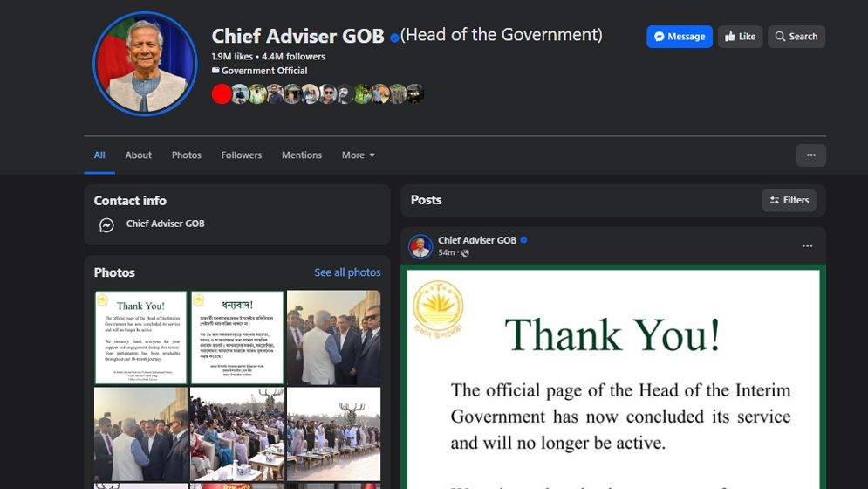
Task: Switch to the About tab
Action: tap(138, 155)
